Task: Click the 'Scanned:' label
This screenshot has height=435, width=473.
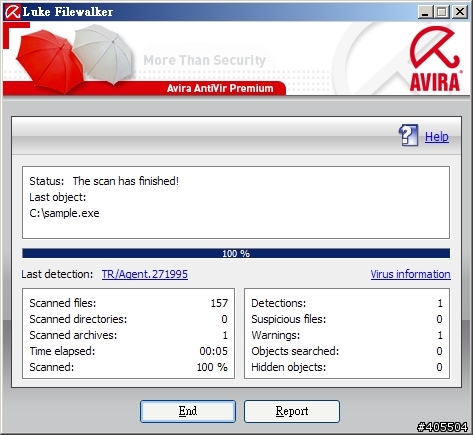Action: click(x=52, y=367)
